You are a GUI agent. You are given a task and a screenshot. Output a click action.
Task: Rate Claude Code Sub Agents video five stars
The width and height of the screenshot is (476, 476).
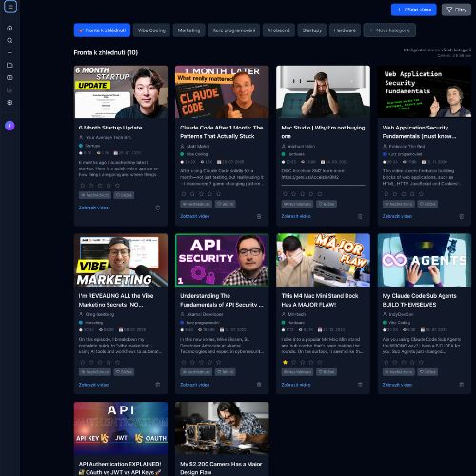(x=421, y=362)
